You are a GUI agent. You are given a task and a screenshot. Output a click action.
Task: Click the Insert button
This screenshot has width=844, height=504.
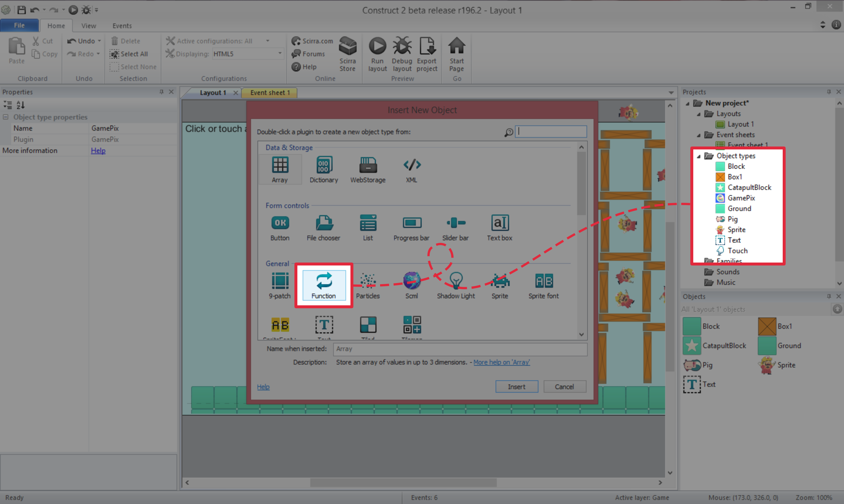[x=517, y=386]
